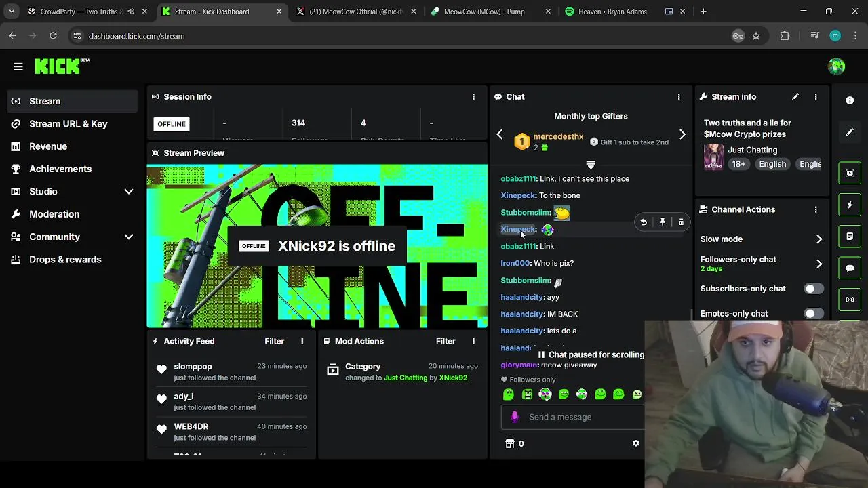This screenshot has height=488, width=868.
Task: Click the info icon in right rail
Action: [x=850, y=100]
